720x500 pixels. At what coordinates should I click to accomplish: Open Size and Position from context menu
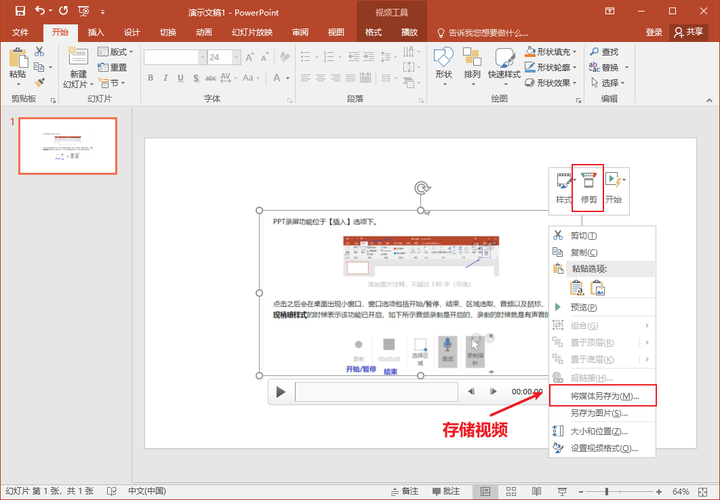[602, 431]
